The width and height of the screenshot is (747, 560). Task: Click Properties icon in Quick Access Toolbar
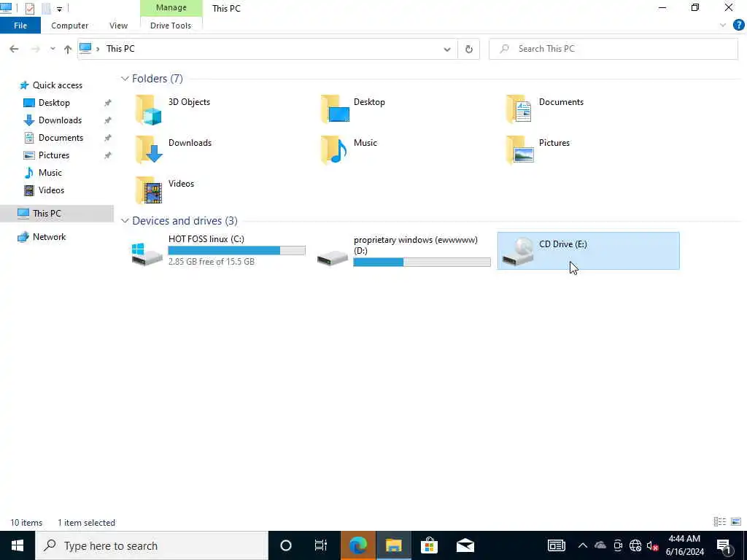click(x=29, y=8)
